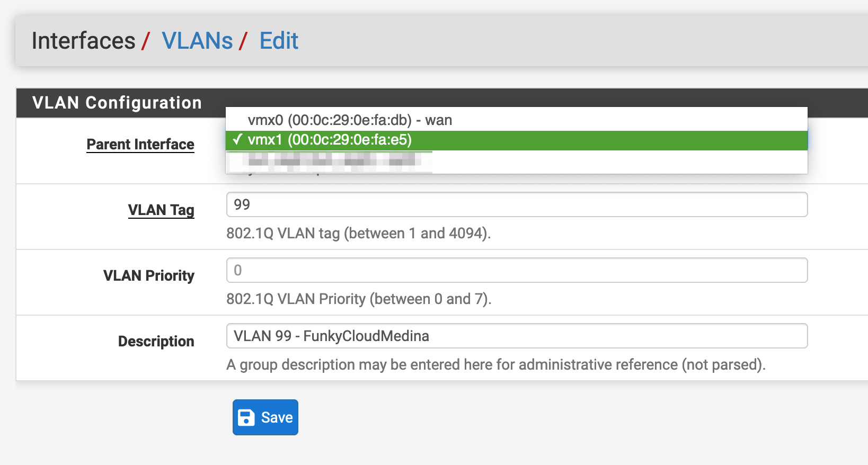Select vmx0 wan option in dropdown
This screenshot has width=868, height=465.
[x=517, y=120]
